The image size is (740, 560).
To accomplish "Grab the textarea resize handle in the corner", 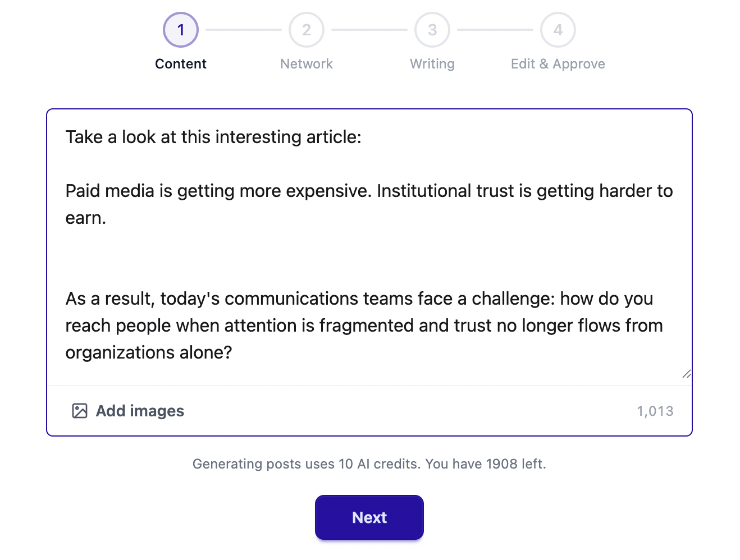I will [x=686, y=374].
